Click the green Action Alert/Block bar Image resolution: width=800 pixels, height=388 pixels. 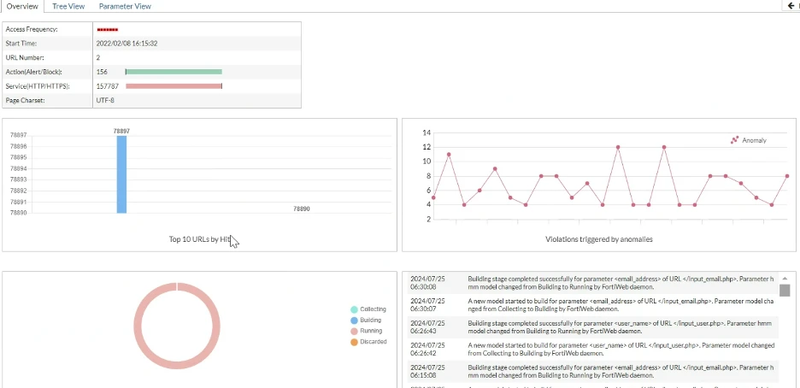(173, 72)
